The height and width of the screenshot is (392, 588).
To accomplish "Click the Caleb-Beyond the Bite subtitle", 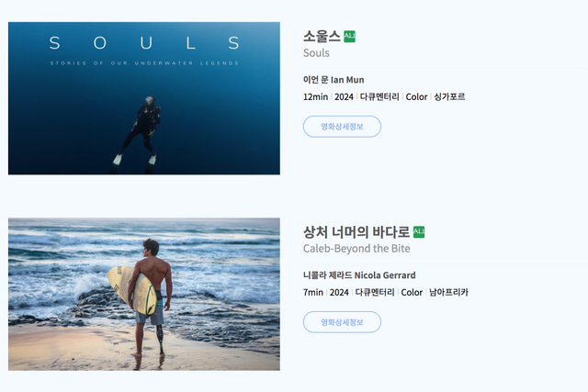I will click(x=356, y=249).
